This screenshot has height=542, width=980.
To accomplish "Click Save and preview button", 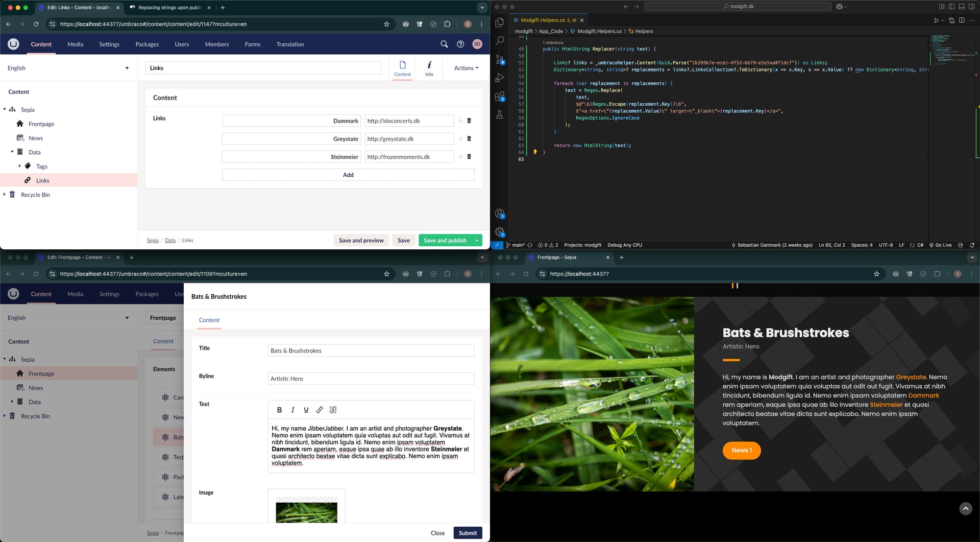I will click(361, 240).
